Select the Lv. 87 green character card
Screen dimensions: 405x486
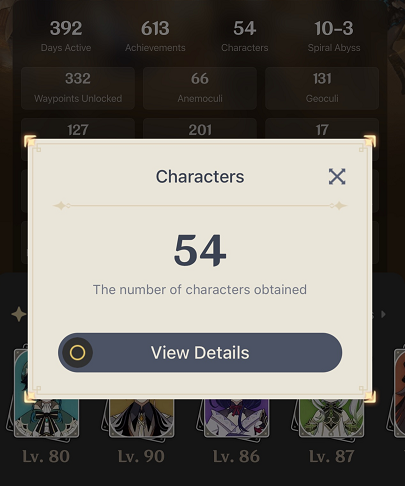point(331,418)
